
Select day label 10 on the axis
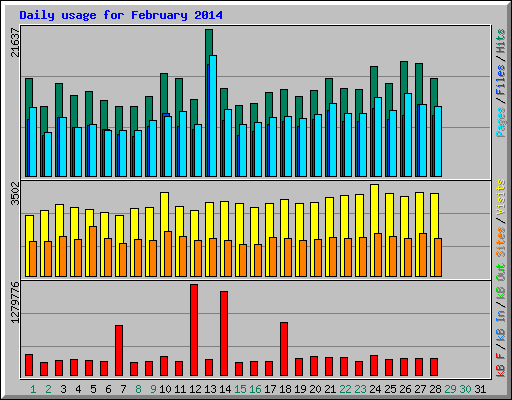(x=165, y=389)
